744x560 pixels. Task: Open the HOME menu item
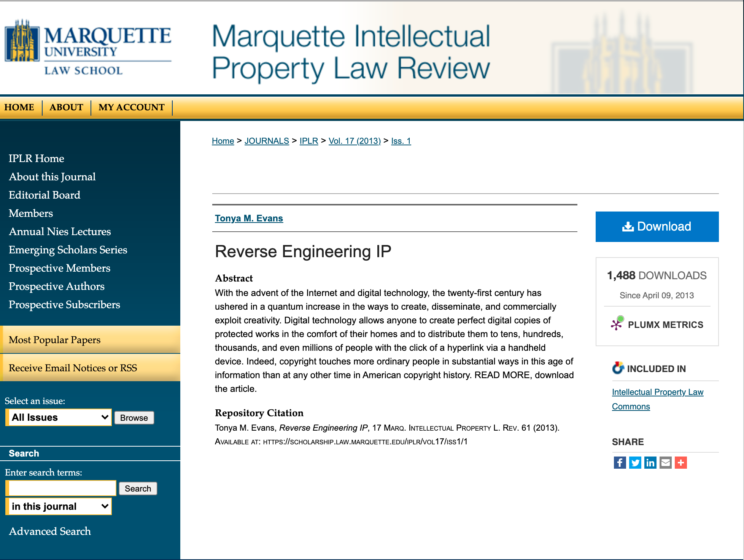pyautogui.click(x=19, y=107)
